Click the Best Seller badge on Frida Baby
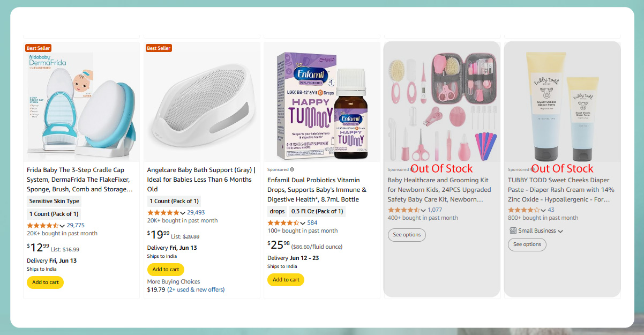The image size is (644, 335). (x=38, y=48)
